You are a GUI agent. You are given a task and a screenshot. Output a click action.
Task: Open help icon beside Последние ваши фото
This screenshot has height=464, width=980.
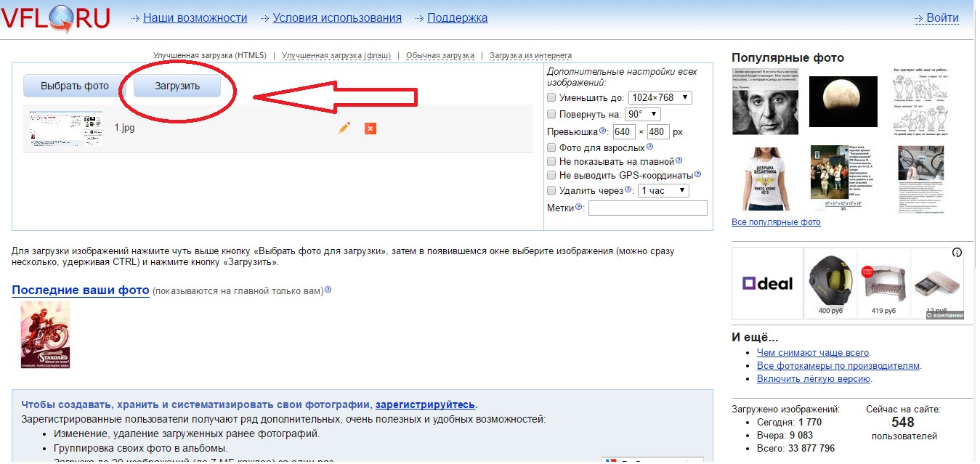click(328, 290)
